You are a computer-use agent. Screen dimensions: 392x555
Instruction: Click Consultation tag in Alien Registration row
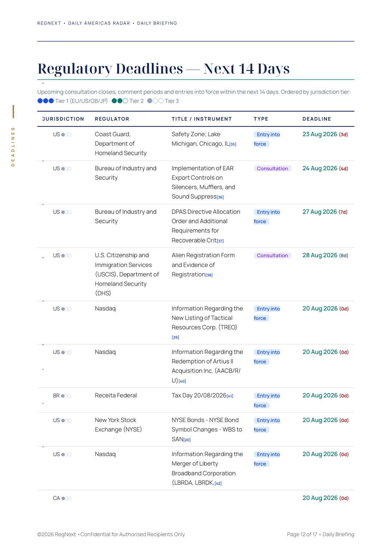[x=272, y=256]
